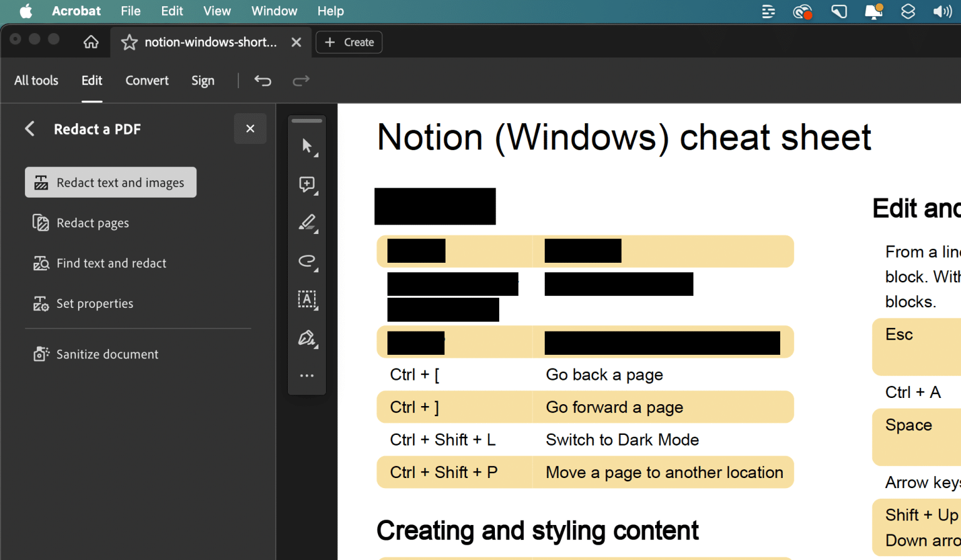The width and height of the screenshot is (961, 560).
Task: Click the Create button
Action: (348, 42)
